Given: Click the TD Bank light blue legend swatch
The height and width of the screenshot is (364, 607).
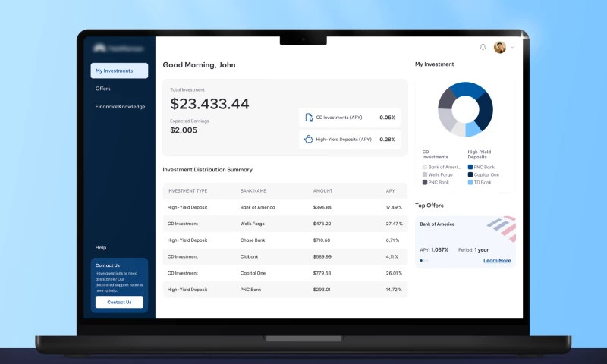Looking at the screenshot, I should point(470,182).
